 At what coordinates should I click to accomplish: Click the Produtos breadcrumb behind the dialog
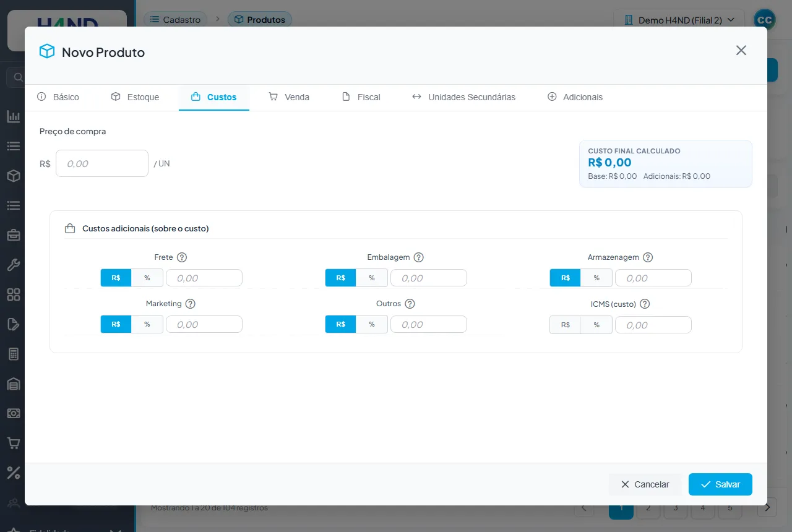click(x=260, y=20)
